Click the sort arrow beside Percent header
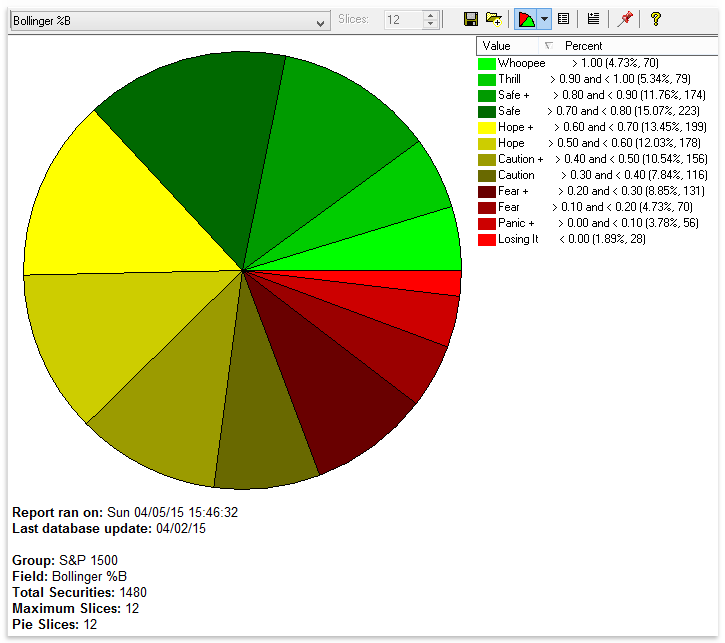 click(549, 45)
